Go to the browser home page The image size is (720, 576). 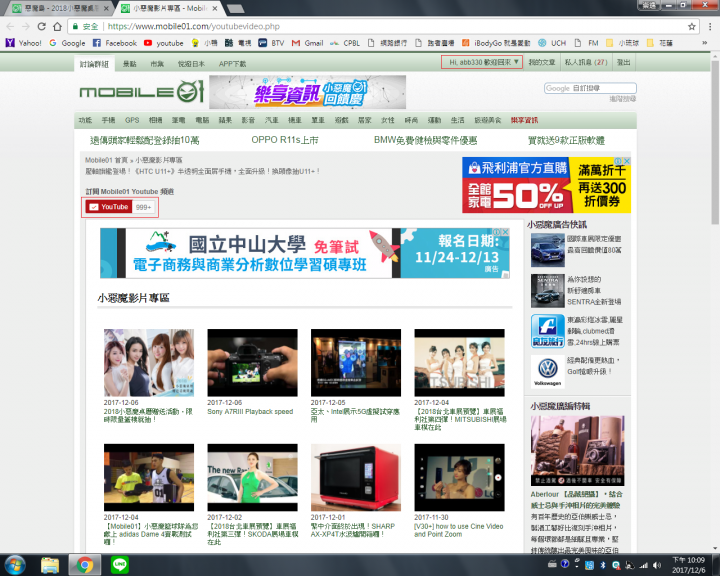(57, 27)
